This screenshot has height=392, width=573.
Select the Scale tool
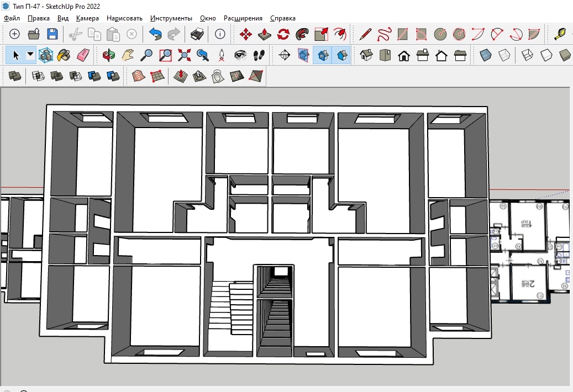pos(321,34)
